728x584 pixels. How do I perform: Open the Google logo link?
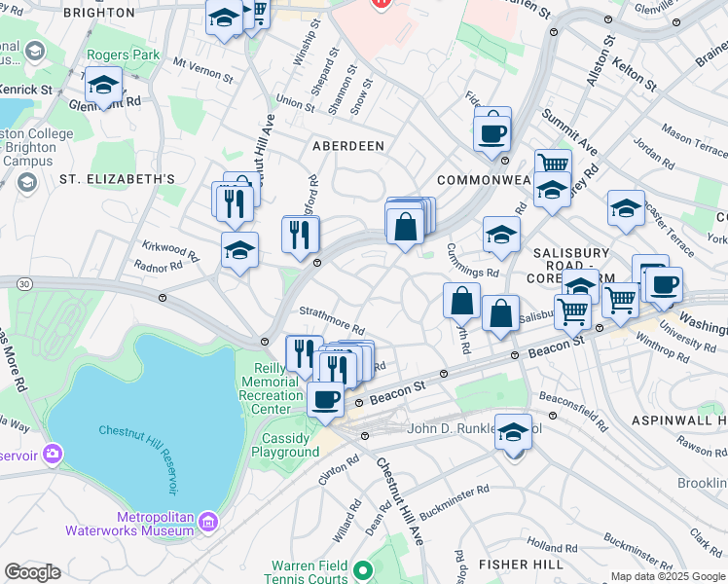click(32, 572)
